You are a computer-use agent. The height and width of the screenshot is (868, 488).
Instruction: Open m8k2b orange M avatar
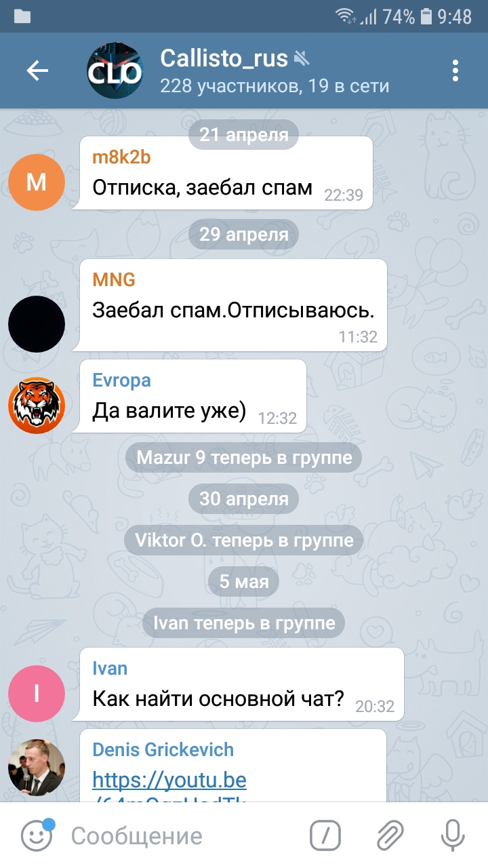(37, 182)
